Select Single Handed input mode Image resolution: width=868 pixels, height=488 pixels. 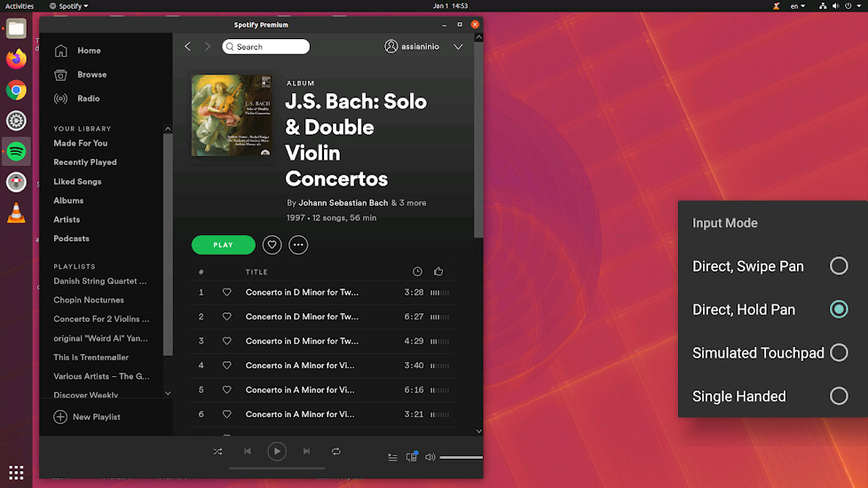(x=840, y=396)
